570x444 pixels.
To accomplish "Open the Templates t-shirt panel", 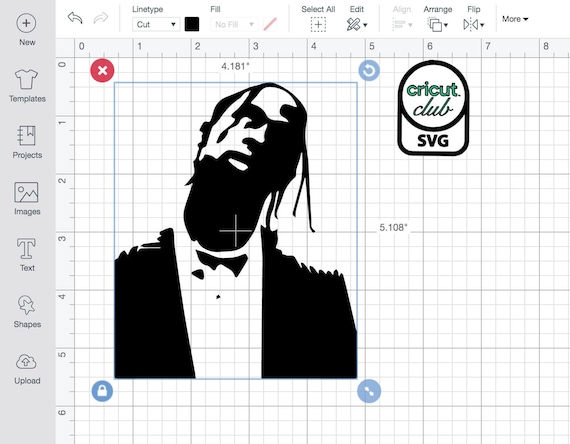I will pos(26,79).
